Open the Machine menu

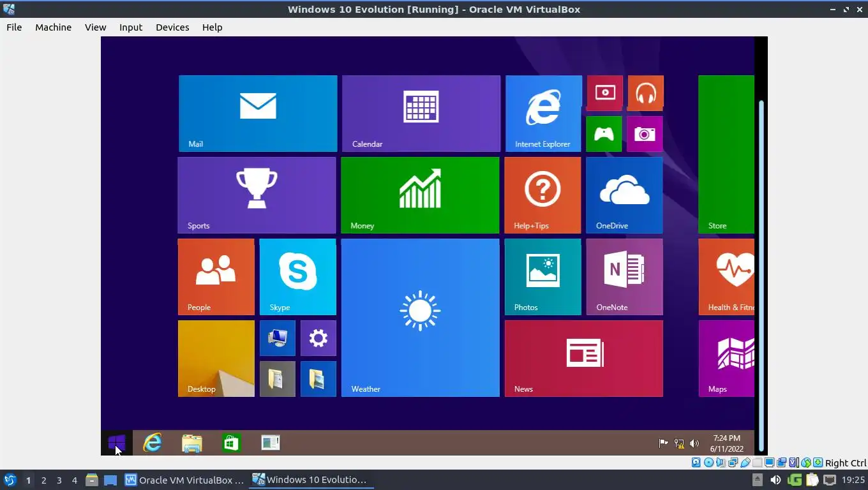point(53,27)
